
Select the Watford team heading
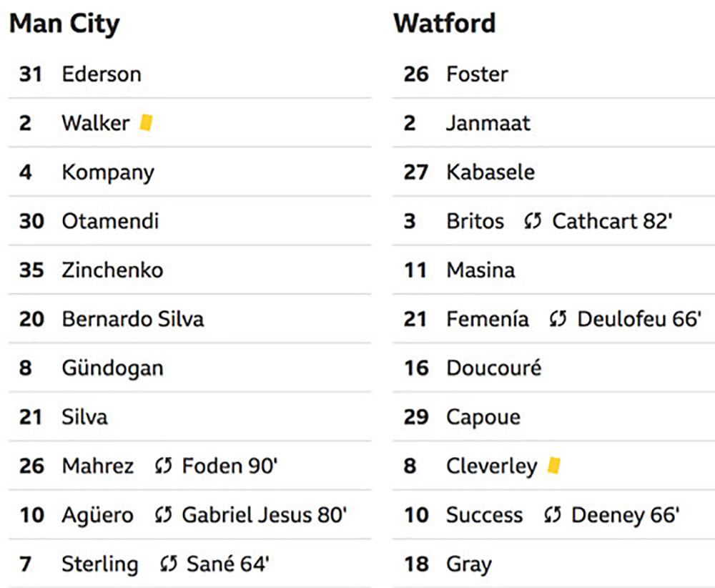(445, 23)
